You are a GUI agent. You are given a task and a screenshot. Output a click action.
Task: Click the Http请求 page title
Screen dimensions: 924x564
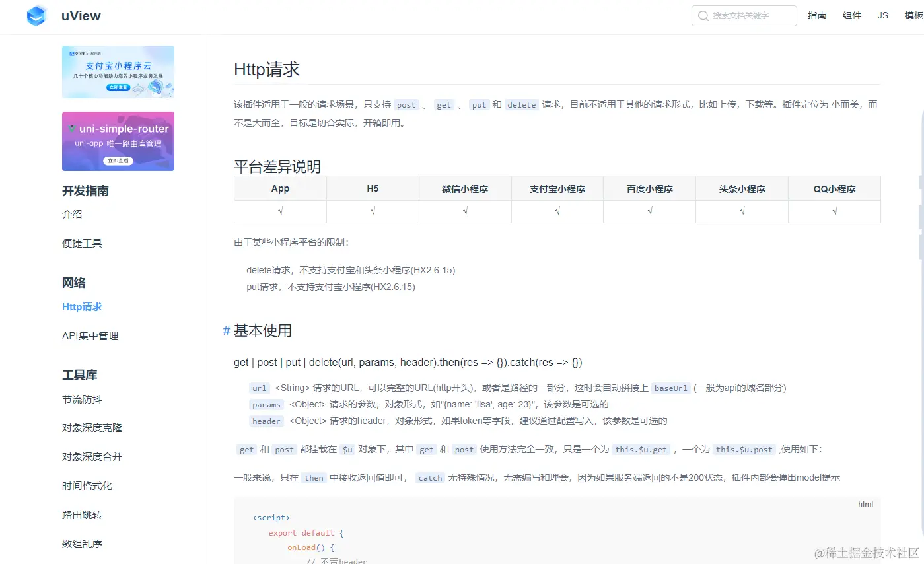(267, 69)
